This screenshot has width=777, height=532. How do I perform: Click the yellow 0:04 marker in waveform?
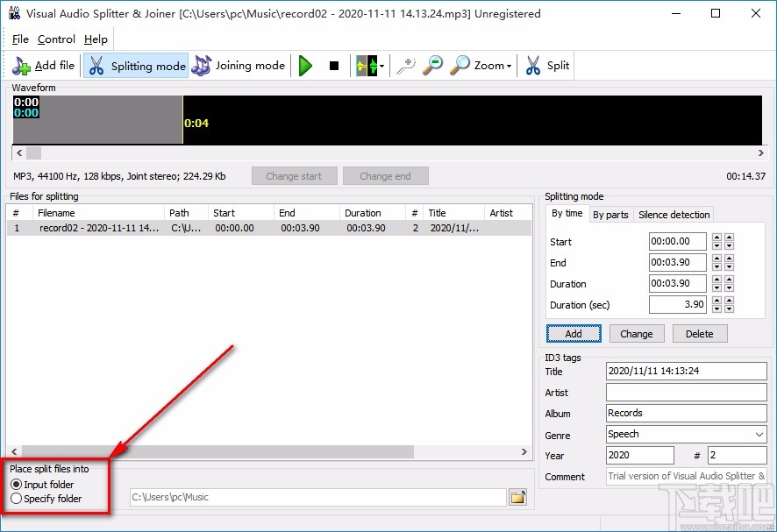coord(196,123)
